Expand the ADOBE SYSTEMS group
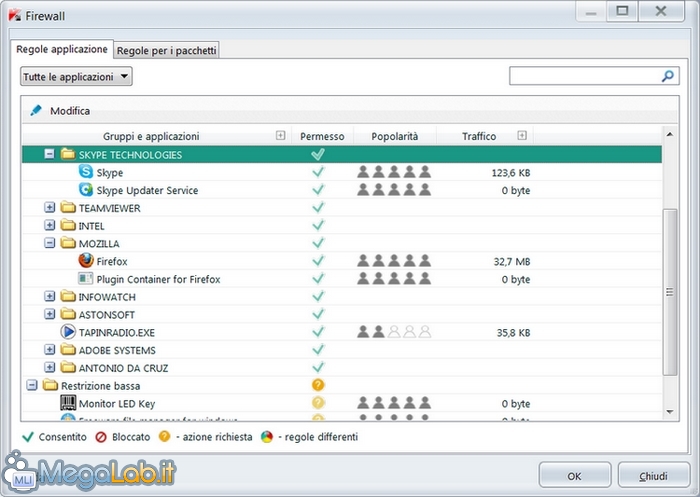The width and height of the screenshot is (700, 497). [50, 349]
